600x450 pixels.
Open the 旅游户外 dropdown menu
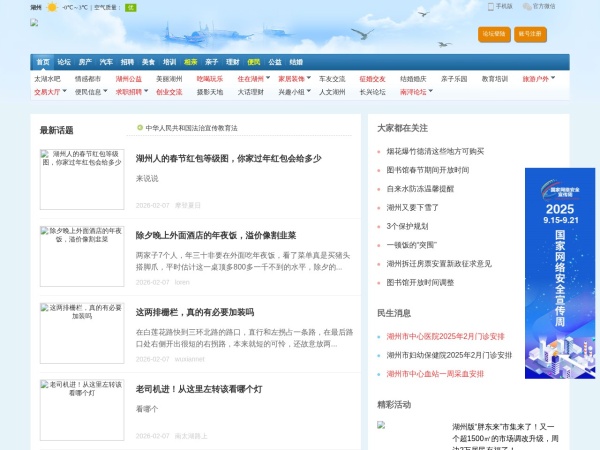(x=552, y=78)
